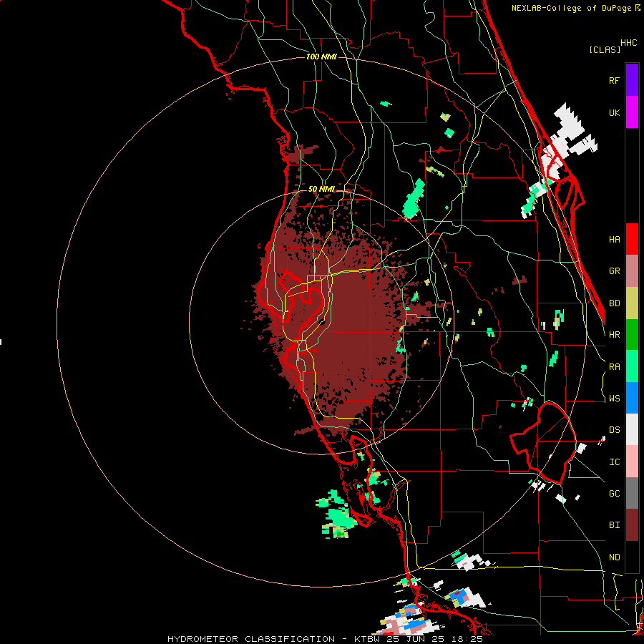Click the 100 NMI range ring label
Screen dimensions: 644x644
coord(321,57)
